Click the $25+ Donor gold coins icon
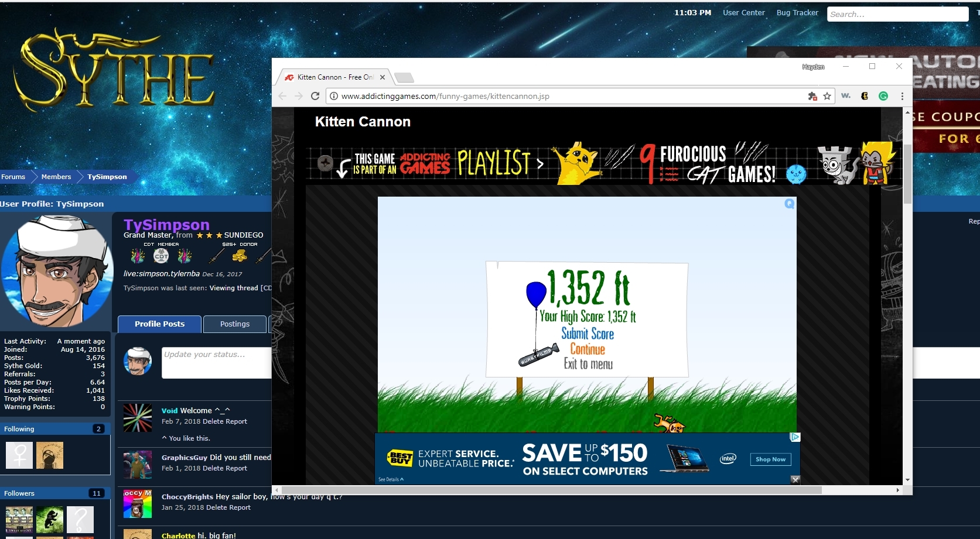This screenshot has height=539, width=980. 240,256
